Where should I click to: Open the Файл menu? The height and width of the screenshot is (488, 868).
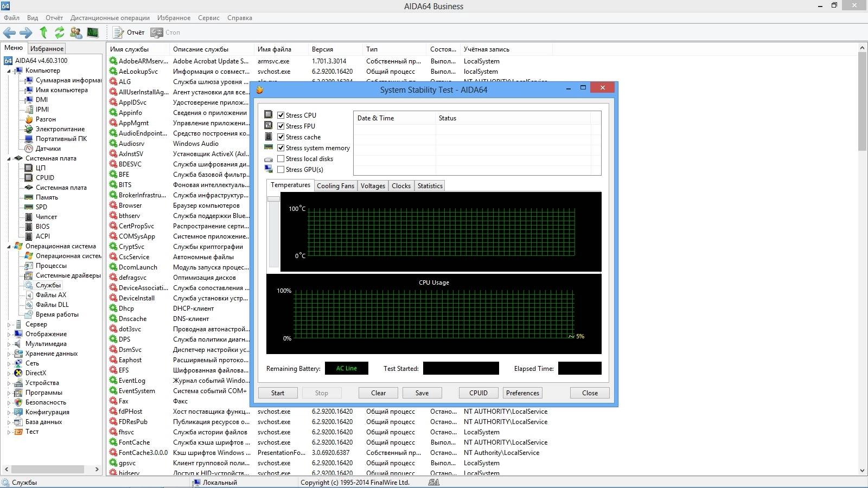tap(11, 18)
